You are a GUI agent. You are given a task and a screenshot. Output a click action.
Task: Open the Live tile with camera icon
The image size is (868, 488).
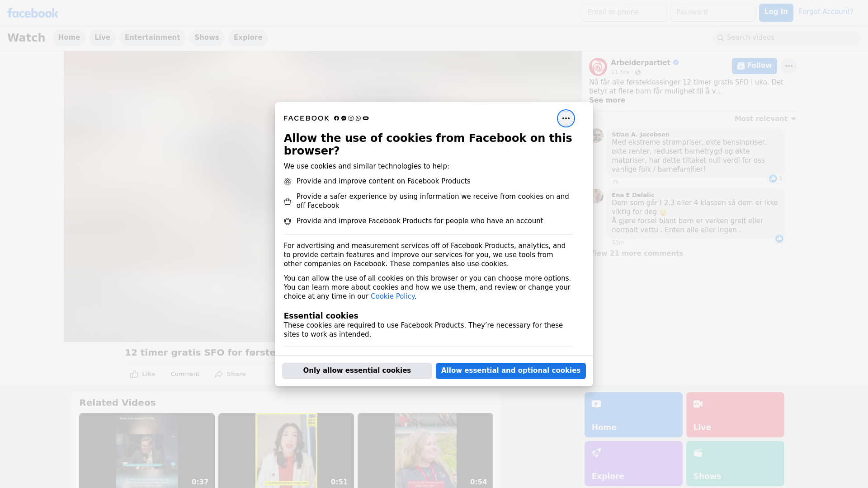point(735,414)
